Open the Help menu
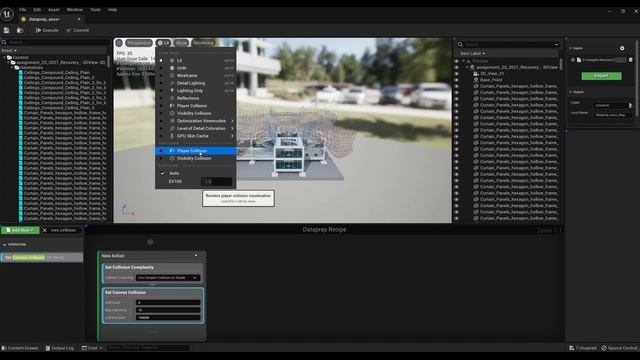 coord(112,9)
